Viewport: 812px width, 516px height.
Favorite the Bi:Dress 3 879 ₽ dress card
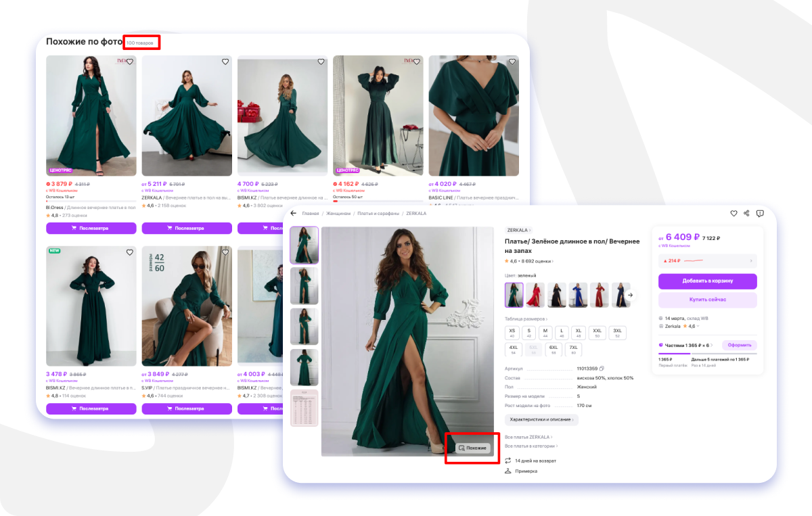click(x=129, y=62)
